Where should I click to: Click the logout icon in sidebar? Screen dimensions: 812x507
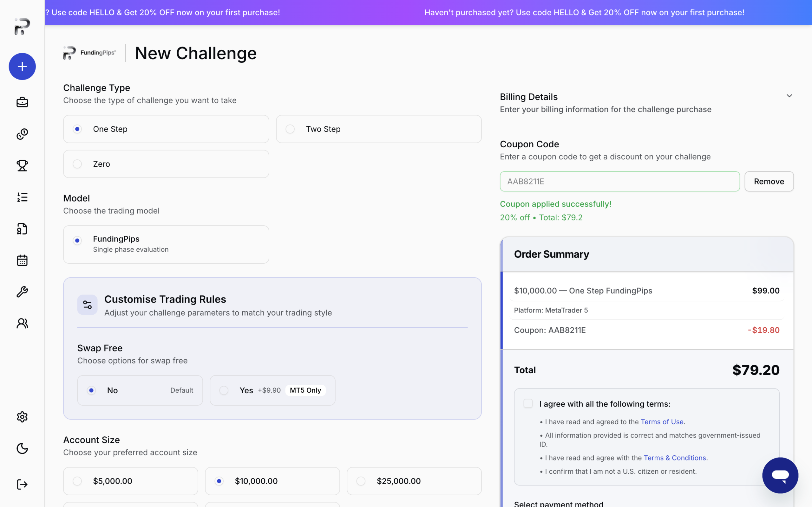[22, 484]
